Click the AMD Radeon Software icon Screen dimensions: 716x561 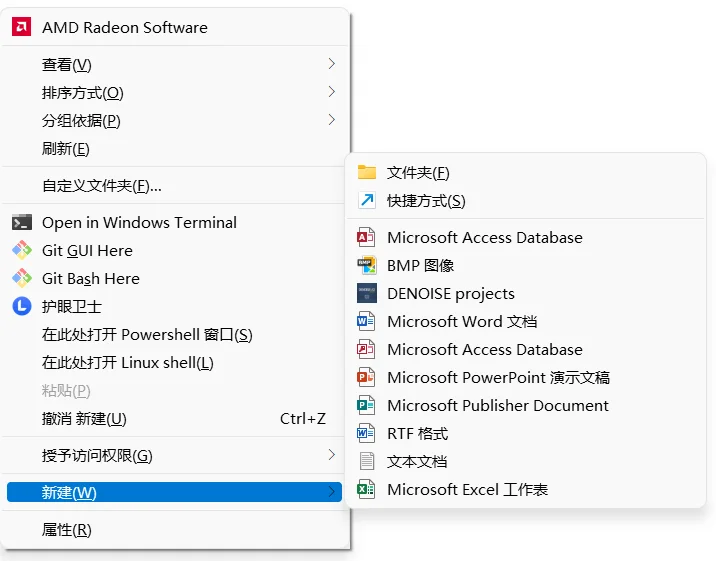coord(21,27)
